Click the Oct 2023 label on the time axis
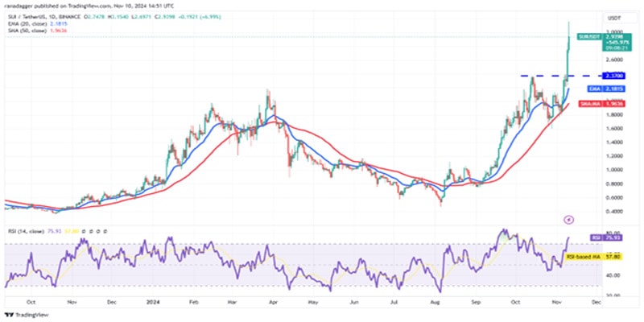The width and height of the screenshot is (644, 322). (31, 301)
